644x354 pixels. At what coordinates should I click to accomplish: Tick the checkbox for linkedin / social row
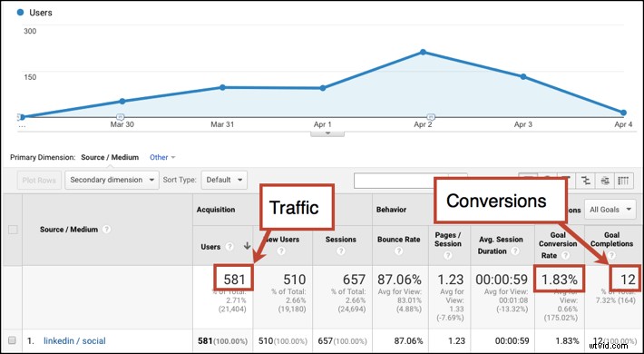[x=13, y=340]
